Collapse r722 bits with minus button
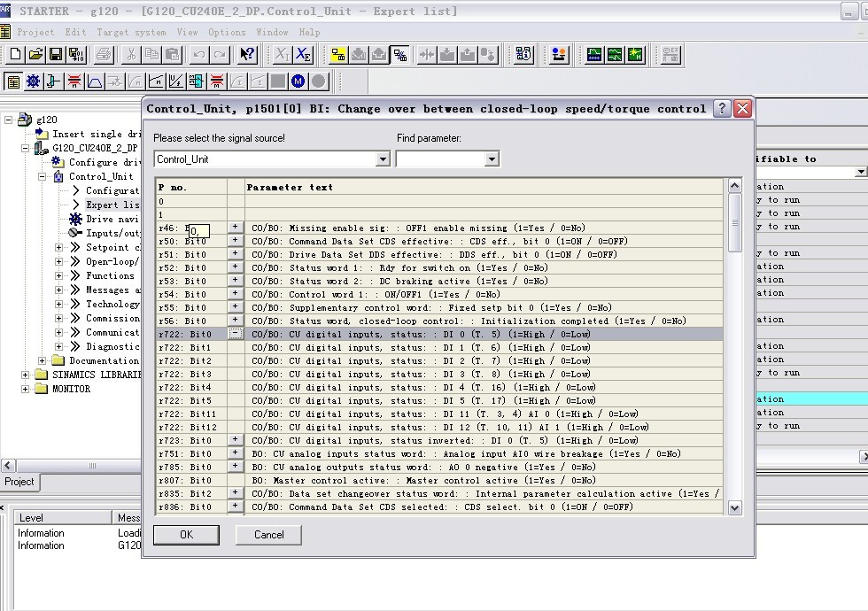 click(236, 334)
